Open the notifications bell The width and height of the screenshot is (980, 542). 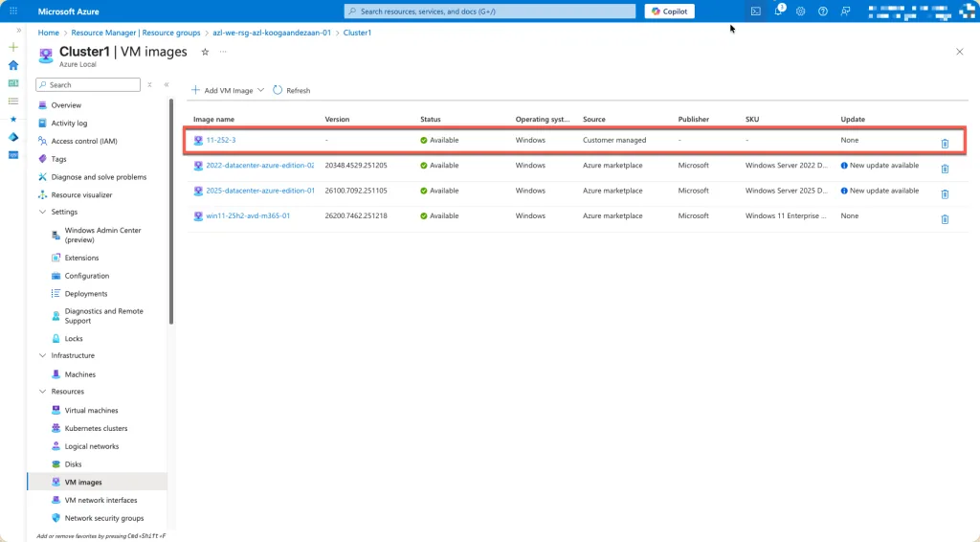[x=779, y=11]
